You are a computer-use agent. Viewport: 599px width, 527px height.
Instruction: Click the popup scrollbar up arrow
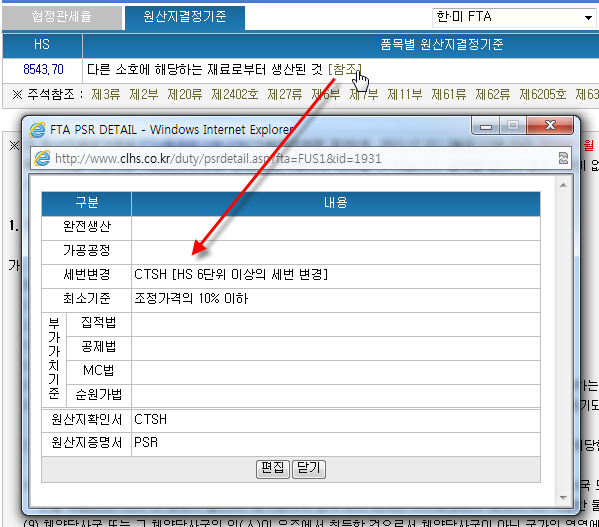point(563,185)
